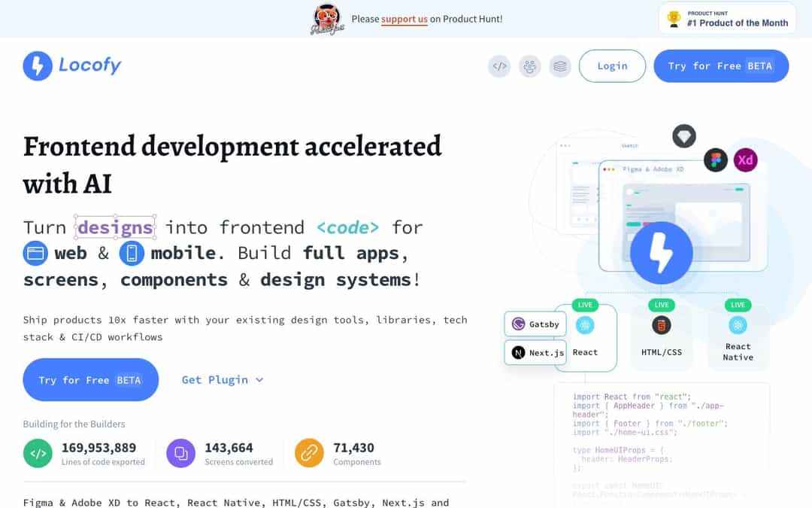Image resolution: width=812 pixels, height=508 pixels.
Task: Click the community paw icon in header
Action: 530,66
